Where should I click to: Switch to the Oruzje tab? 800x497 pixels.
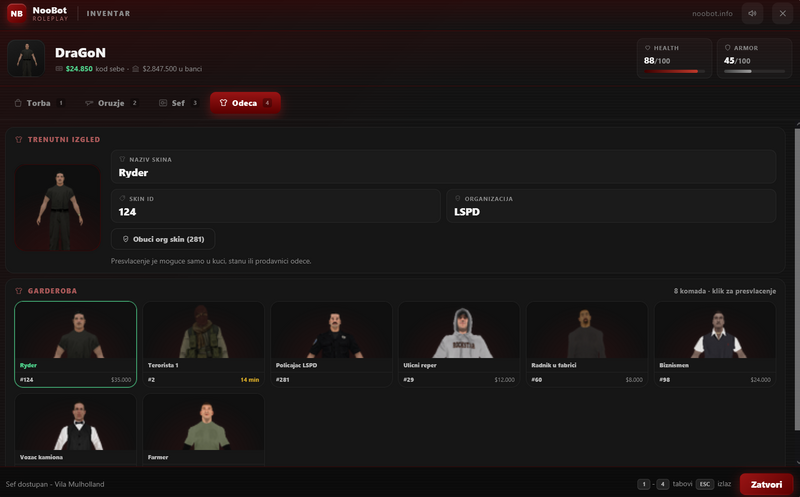coord(111,103)
